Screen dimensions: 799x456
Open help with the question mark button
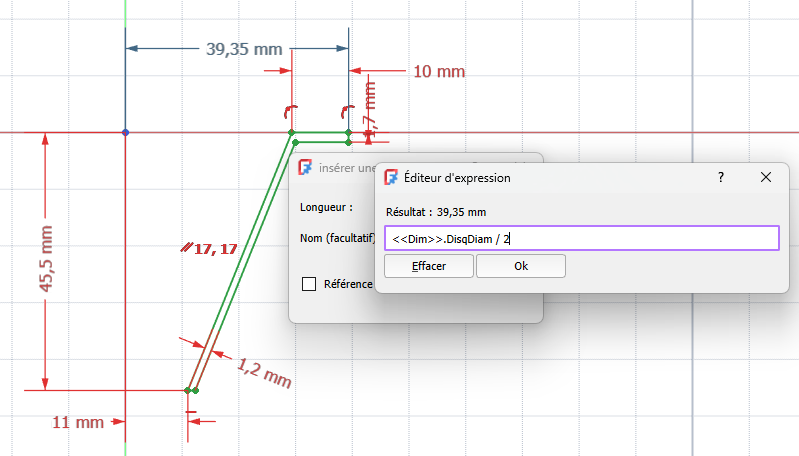click(x=721, y=177)
